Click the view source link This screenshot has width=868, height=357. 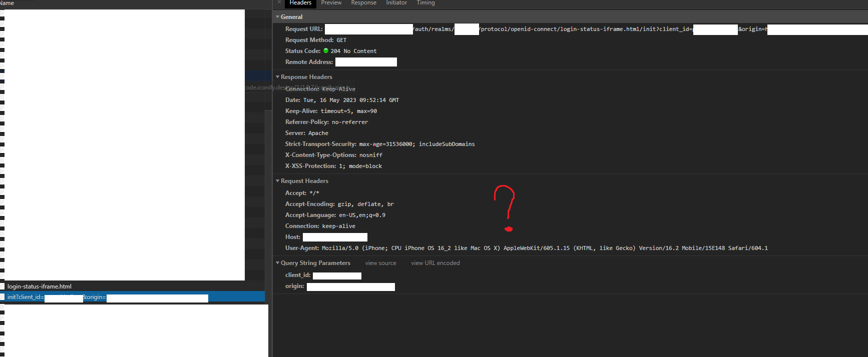point(380,263)
